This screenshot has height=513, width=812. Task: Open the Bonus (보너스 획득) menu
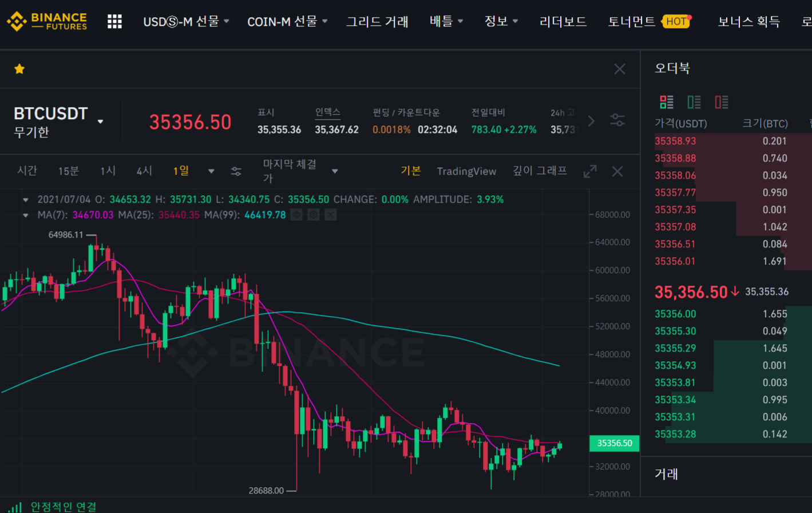(749, 22)
